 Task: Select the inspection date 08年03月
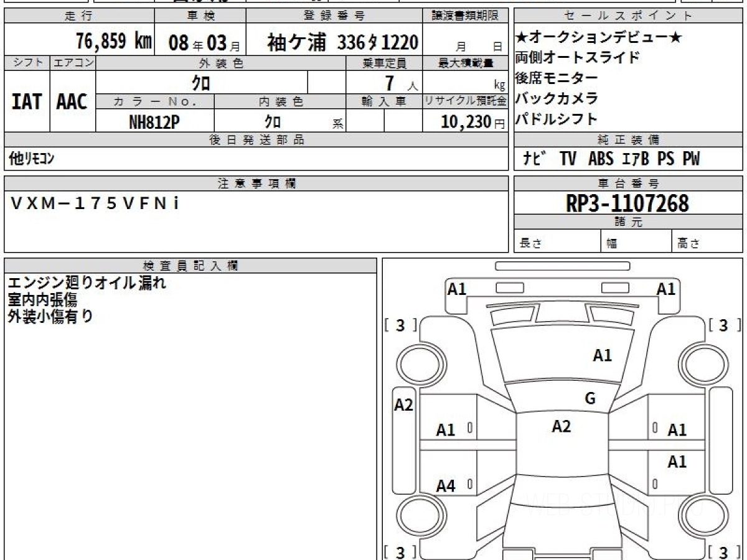(x=204, y=43)
